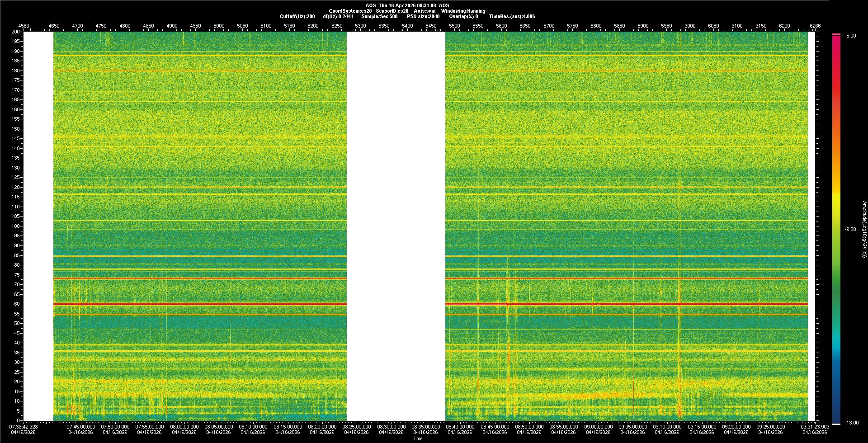Viewport: 868px width, 443px height.
Task: Click the 6000 tick on the top axis
Action: pos(690,26)
